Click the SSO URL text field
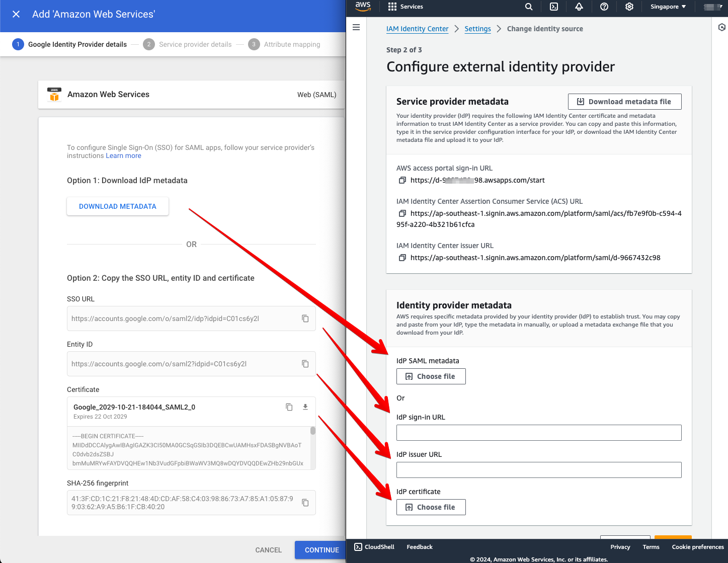Viewport: 728px width, 563px height. pyautogui.click(x=191, y=318)
